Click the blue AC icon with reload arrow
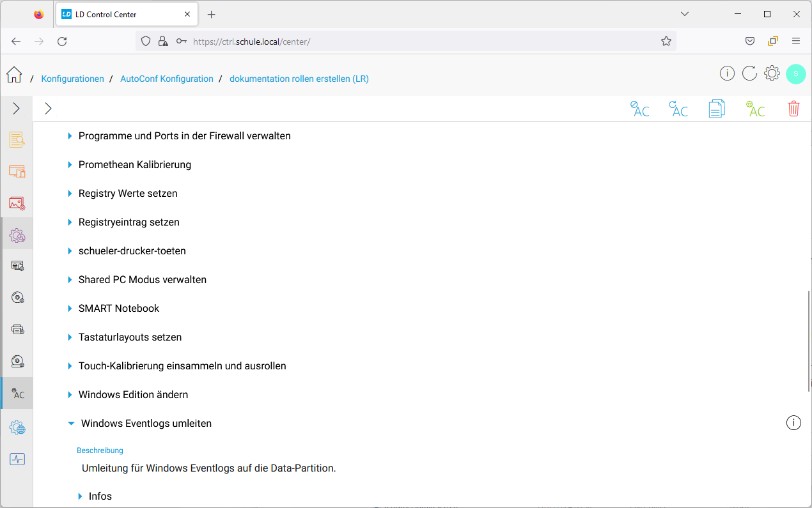 point(678,109)
